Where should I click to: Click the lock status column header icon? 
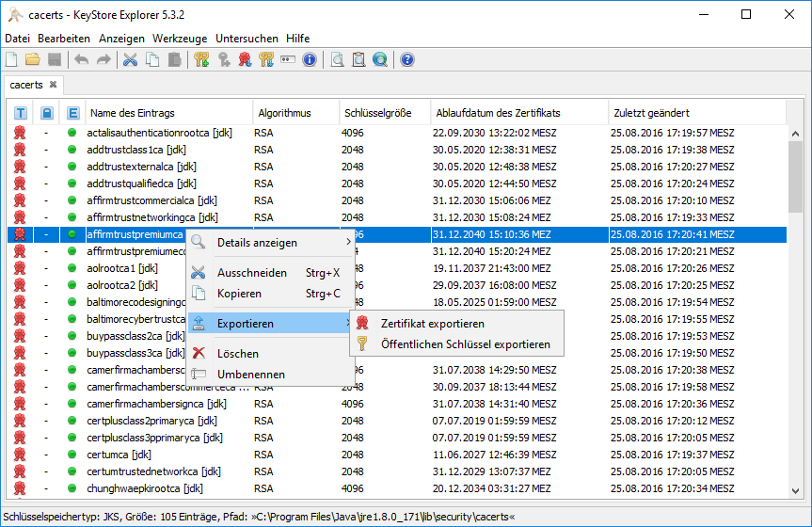(x=47, y=113)
